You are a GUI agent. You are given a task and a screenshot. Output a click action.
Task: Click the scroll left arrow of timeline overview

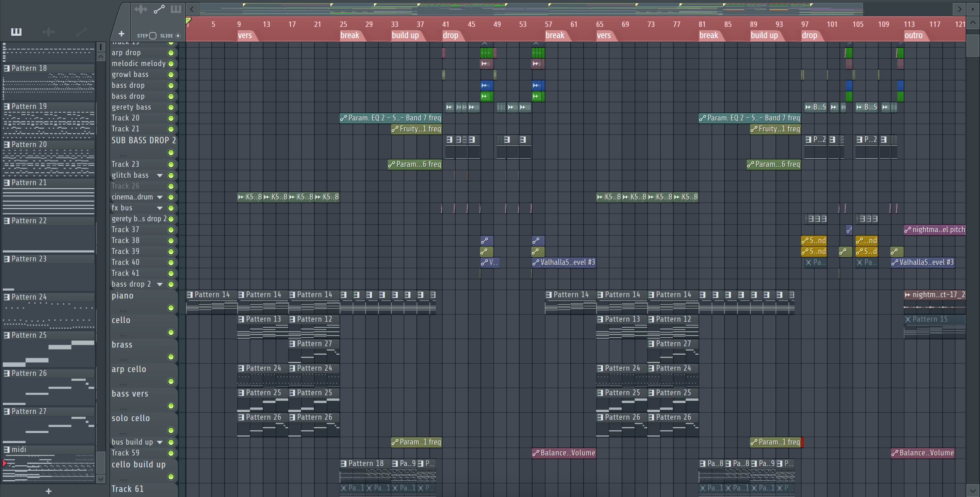pos(192,9)
